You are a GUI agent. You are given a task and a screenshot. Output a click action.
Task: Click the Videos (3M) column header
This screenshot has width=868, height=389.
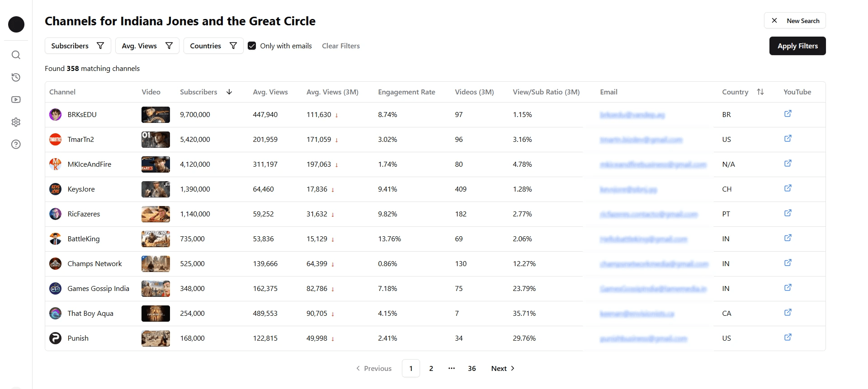coord(474,92)
